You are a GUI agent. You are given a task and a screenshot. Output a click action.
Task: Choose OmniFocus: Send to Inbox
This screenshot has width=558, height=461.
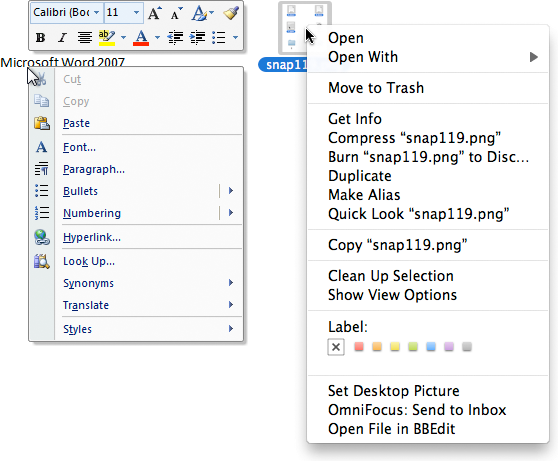pyautogui.click(x=417, y=410)
